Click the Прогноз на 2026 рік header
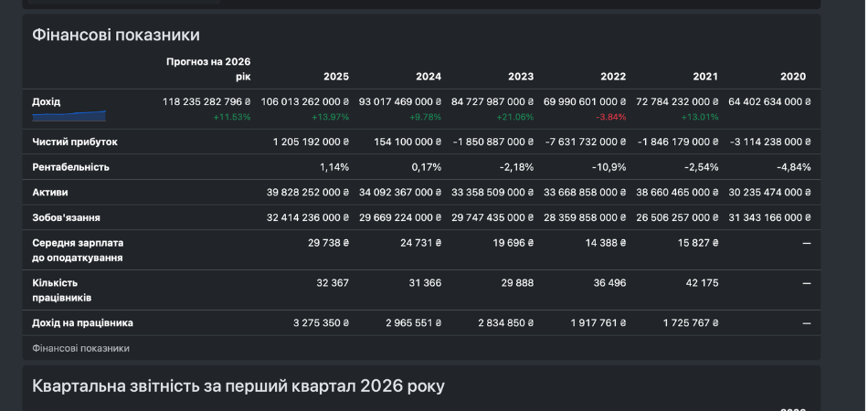Screen dimensions: 868x411 coord(208,69)
